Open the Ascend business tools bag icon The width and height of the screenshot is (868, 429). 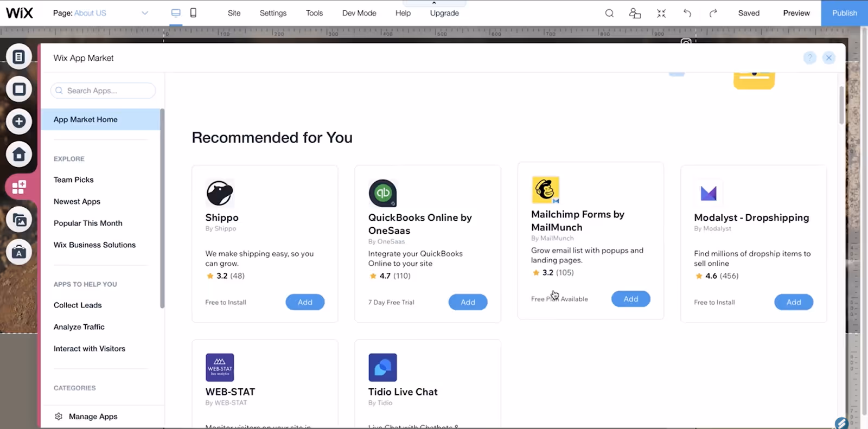19,252
